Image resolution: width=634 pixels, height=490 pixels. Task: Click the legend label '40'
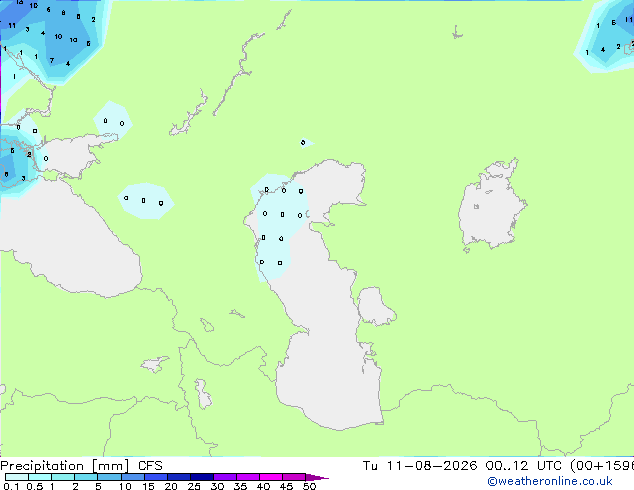[263, 486]
